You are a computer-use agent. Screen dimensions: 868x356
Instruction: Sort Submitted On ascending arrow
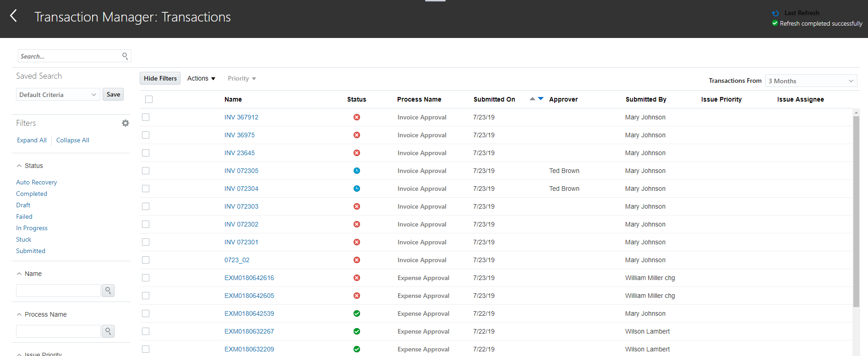click(x=532, y=99)
